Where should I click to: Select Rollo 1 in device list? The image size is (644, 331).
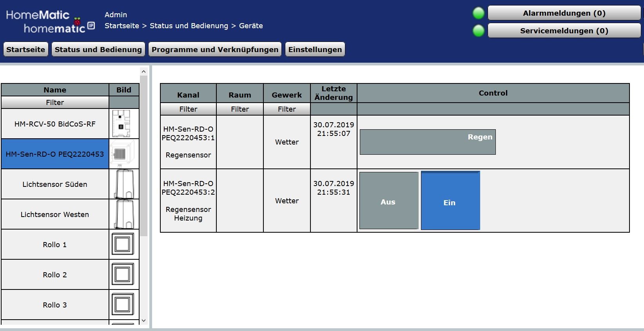tap(55, 244)
